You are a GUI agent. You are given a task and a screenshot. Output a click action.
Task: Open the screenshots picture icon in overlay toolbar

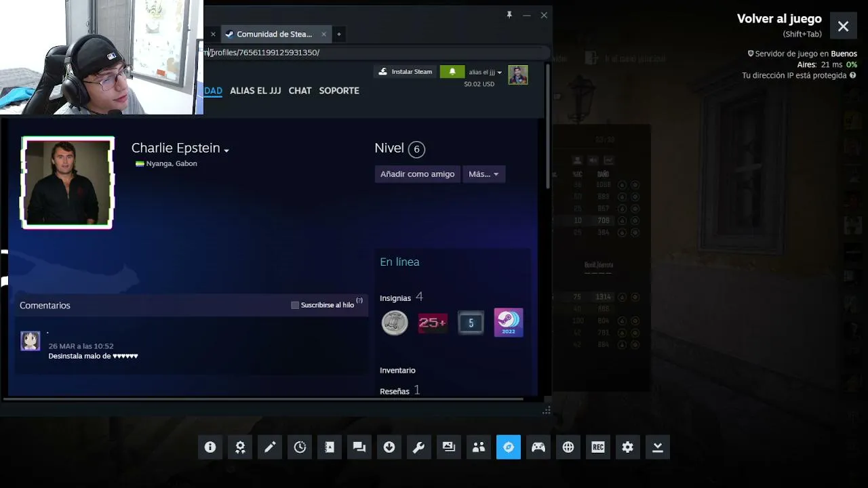449,447
